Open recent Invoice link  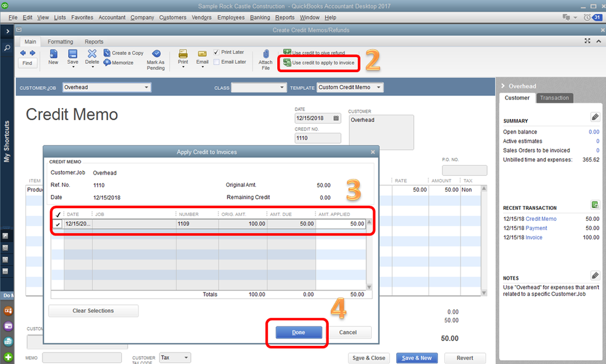pos(534,237)
